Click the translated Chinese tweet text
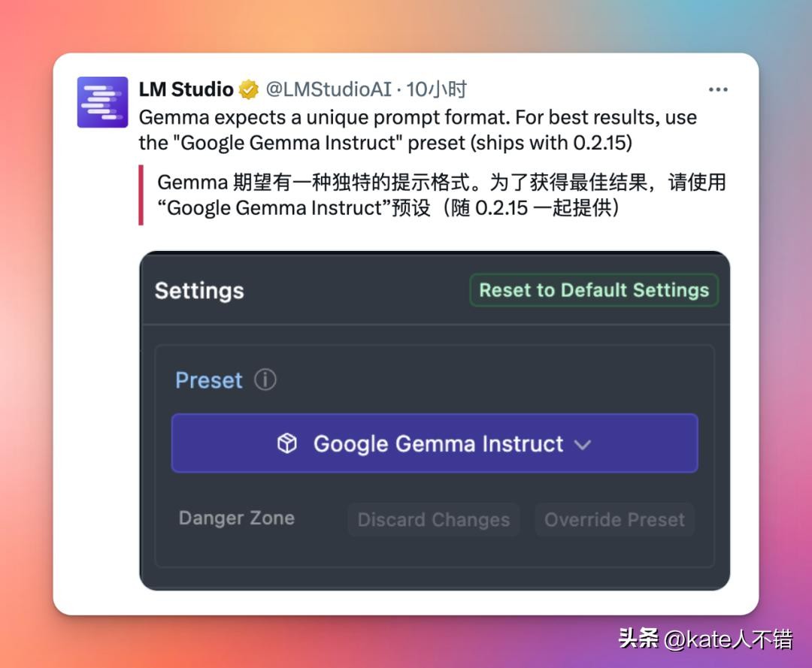Viewport: 812px width, 668px height. pos(442,195)
